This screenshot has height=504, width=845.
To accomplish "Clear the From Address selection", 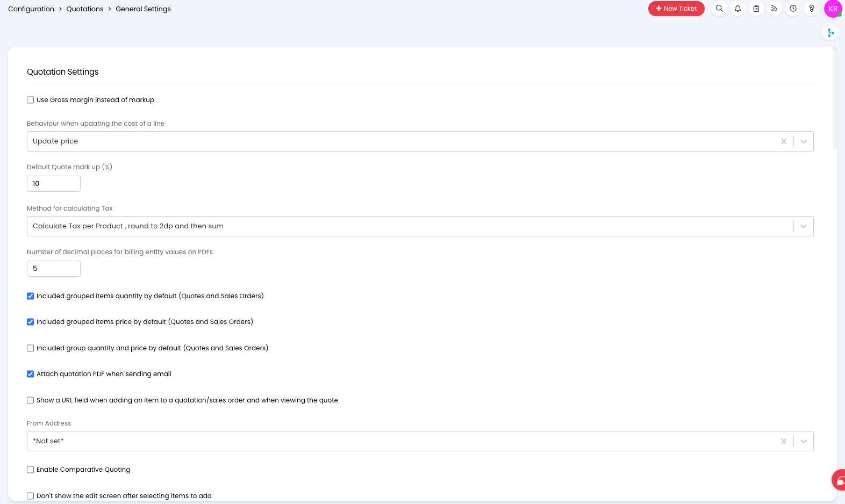I will click(x=784, y=441).
